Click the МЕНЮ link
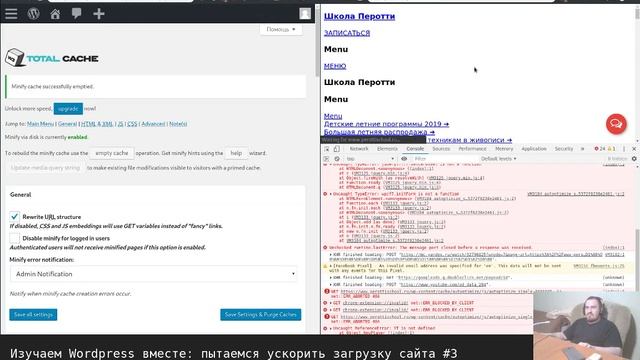640x360 pixels. click(335, 66)
